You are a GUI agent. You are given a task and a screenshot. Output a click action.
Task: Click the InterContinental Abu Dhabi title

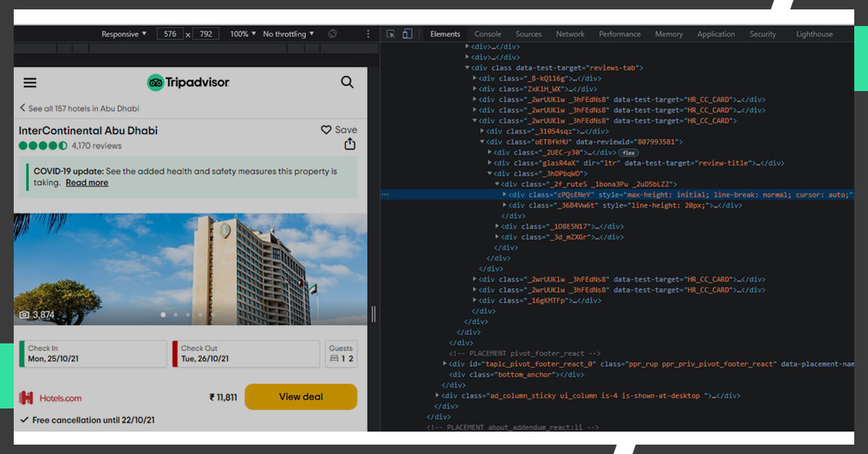[88, 131]
